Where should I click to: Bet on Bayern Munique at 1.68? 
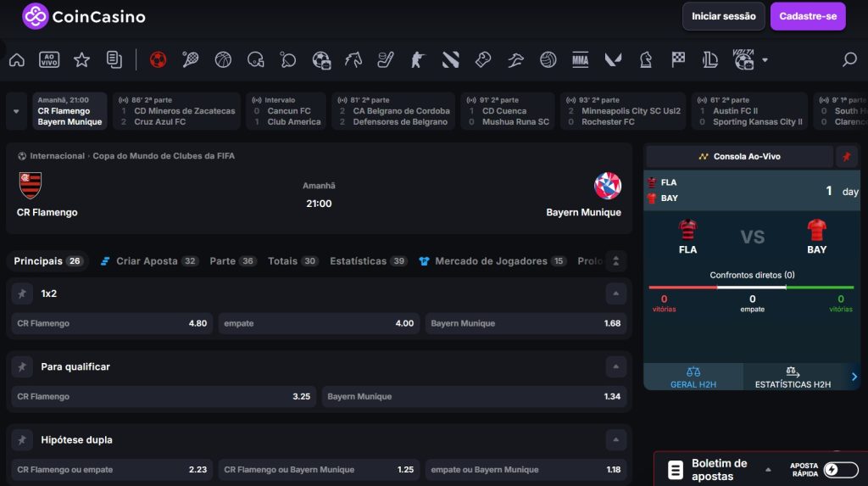526,324
